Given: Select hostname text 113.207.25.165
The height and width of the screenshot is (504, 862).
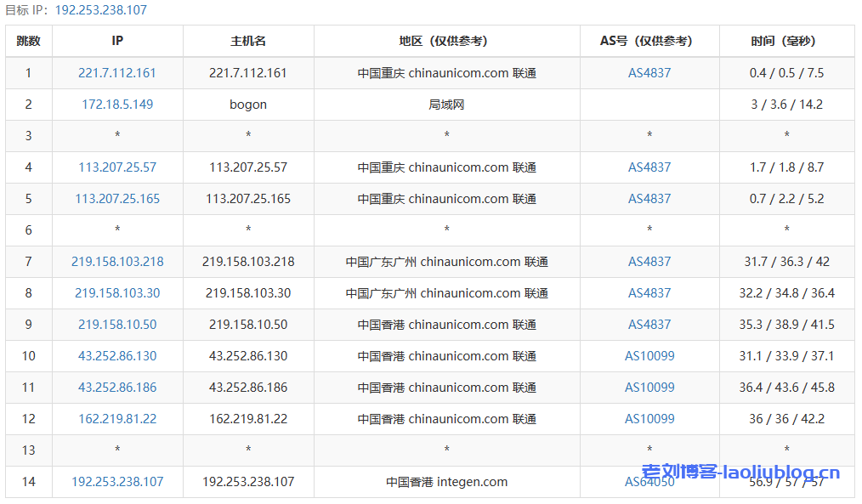Looking at the screenshot, I should 248,198.
